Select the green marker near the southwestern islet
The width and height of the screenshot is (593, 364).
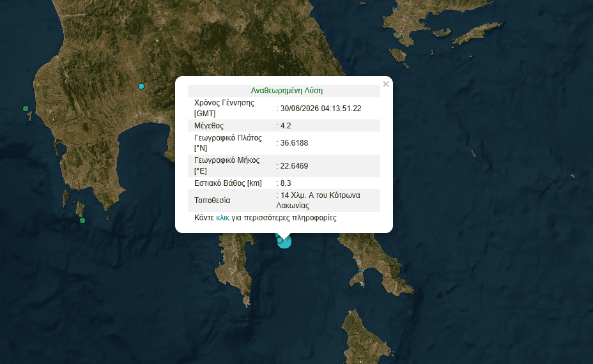82,220
